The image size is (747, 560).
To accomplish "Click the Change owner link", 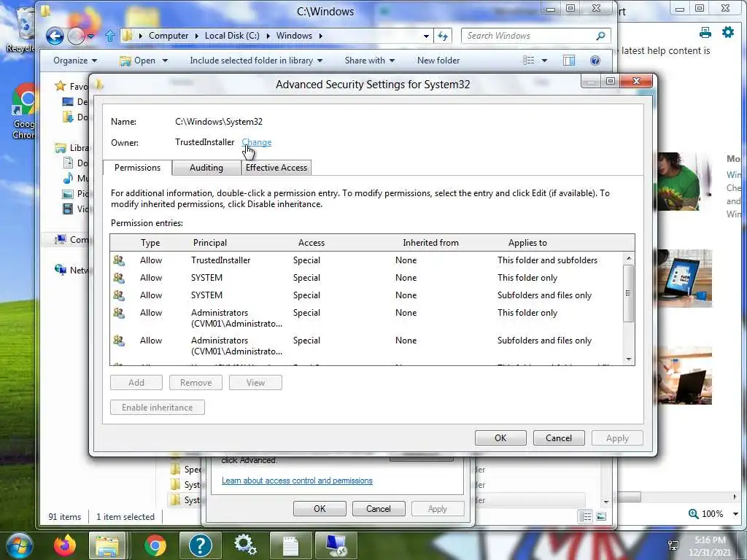I will pyautogui.click(x=256, y=142).
